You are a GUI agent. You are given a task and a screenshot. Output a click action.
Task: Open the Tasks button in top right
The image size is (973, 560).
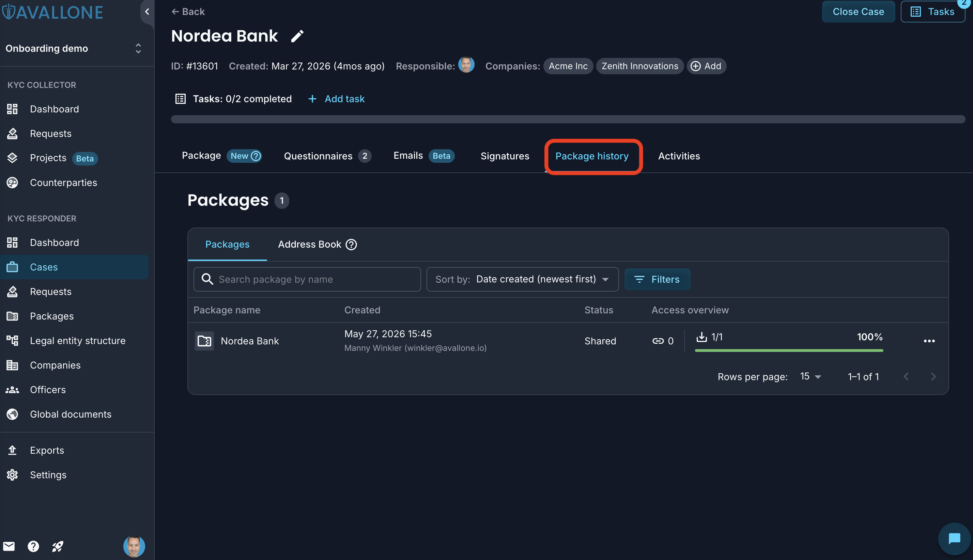pos(932,12)
